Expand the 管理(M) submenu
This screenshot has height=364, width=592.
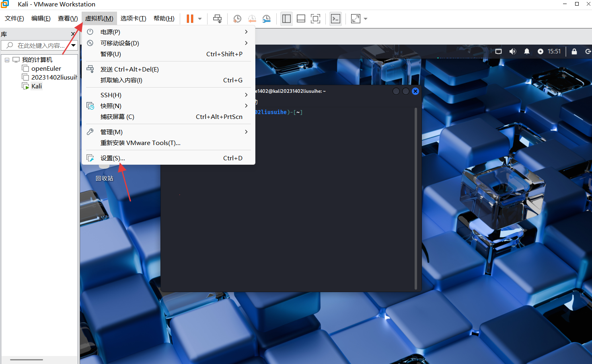(169, 132)
